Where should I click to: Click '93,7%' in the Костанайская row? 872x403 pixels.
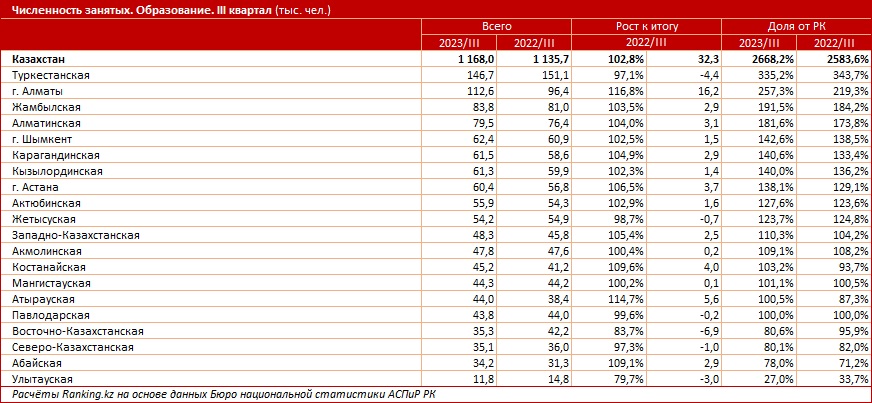click(x=854, y=268)
